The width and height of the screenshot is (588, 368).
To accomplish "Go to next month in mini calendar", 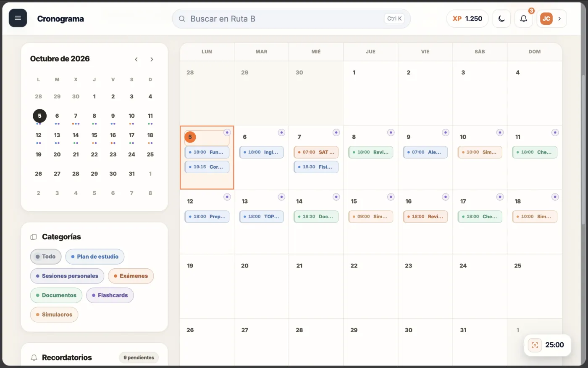I will click(152, 59).
